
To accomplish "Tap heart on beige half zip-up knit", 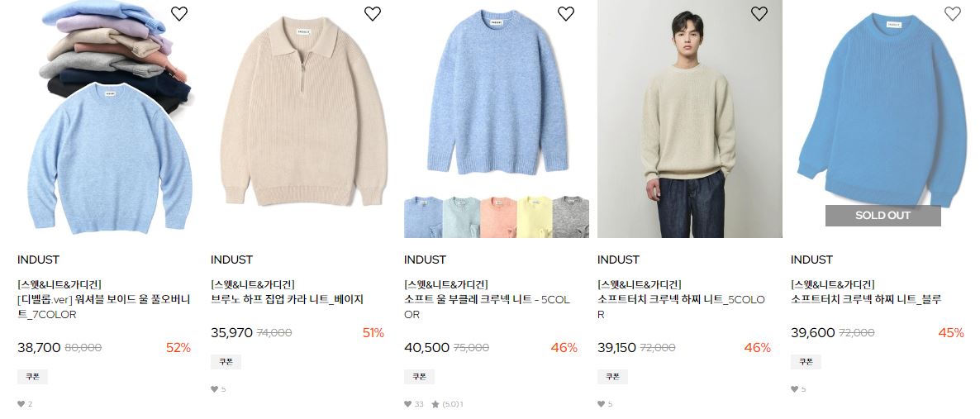I will point(373,14).
